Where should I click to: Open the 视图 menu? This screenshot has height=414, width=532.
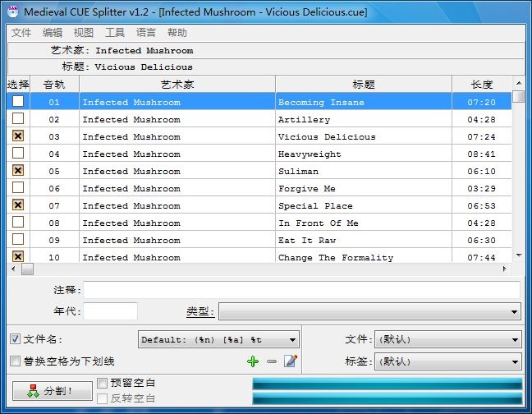(x=84, y=33)
